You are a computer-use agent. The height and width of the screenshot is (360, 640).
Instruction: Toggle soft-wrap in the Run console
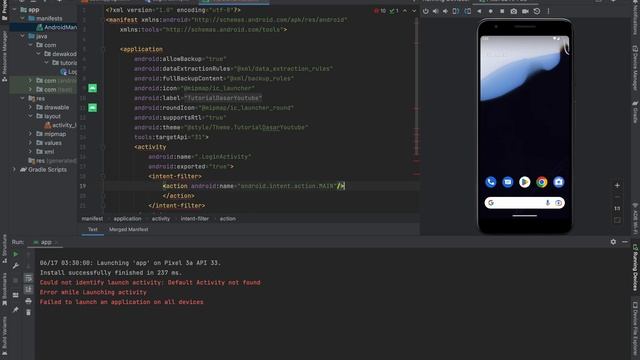coord(28,278)
